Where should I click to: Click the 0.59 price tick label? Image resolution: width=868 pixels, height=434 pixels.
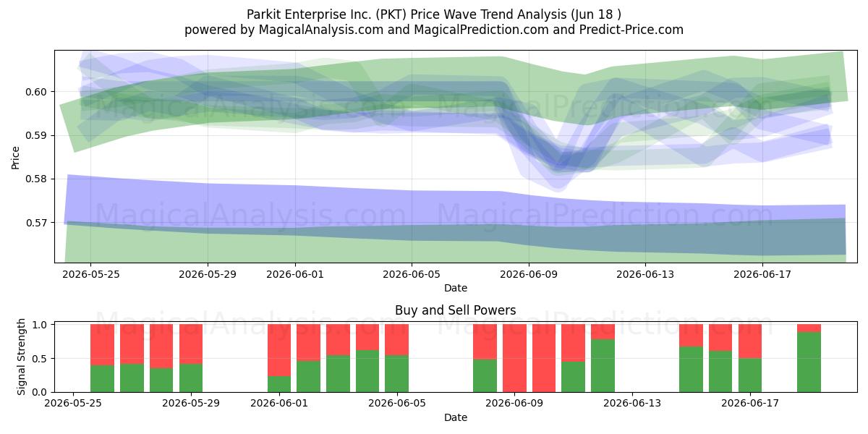click(37, 135)
